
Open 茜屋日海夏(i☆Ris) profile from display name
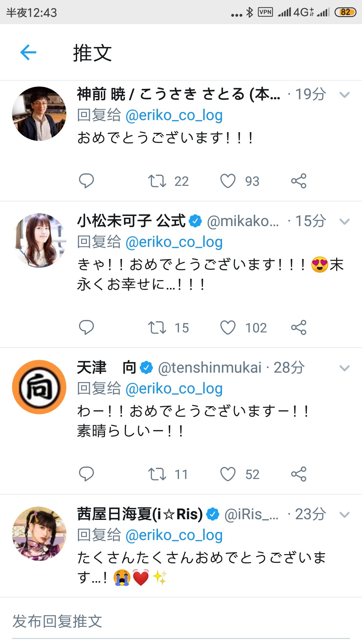click(x=140, y=514)
